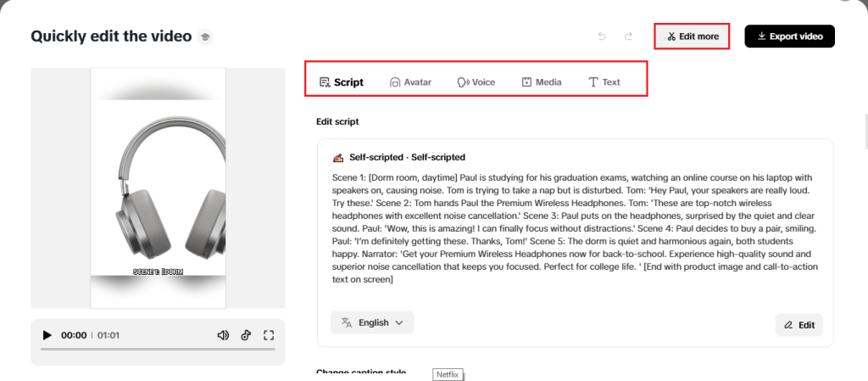
Task: Enter fullscreen video preview
Action: [x=269, y=335]
